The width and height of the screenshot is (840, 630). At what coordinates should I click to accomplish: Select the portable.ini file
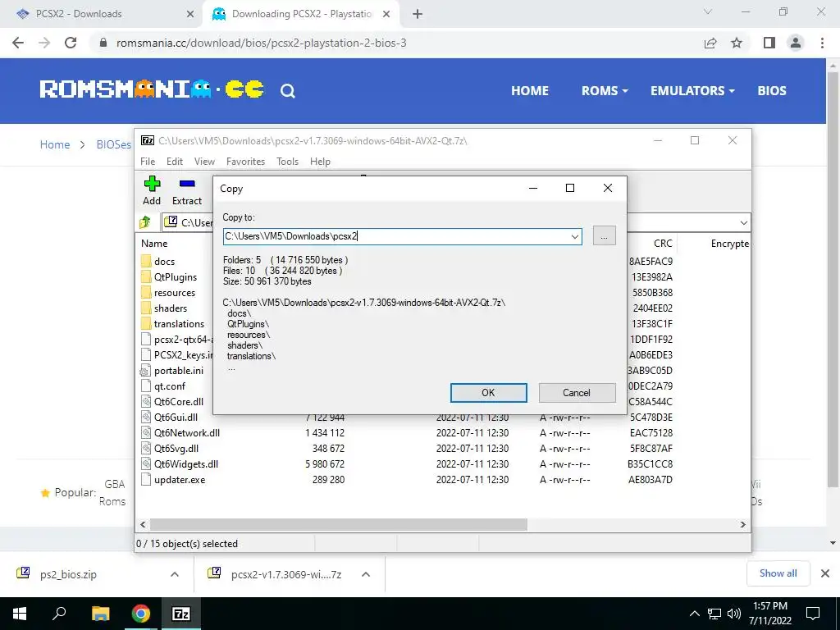[x=178, y=371]
